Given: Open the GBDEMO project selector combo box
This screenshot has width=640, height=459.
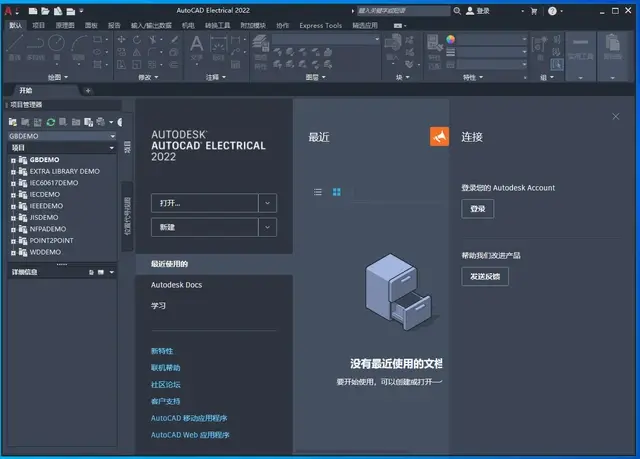Looking at the screenshot, I should click(62, 136).
